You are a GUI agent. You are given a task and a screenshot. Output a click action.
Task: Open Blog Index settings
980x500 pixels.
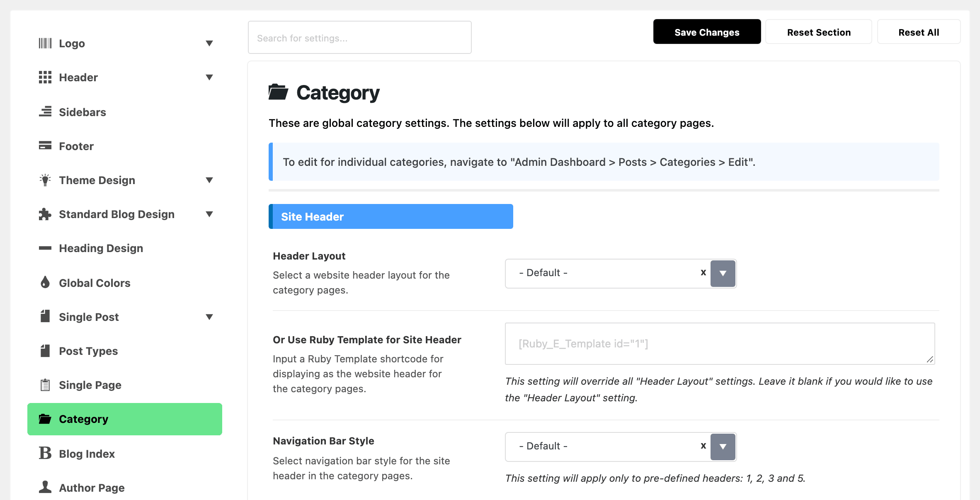tap(125, 454)
